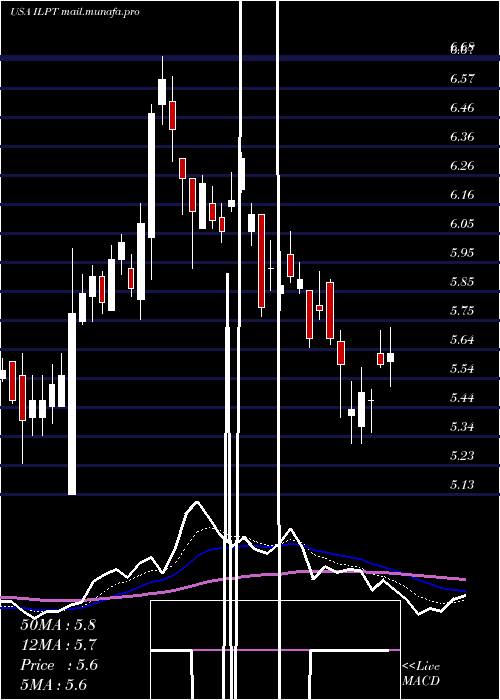Click the highest candlestick near 6.57
The height and width of the screenshot is (700, 500).
(162, 92)
